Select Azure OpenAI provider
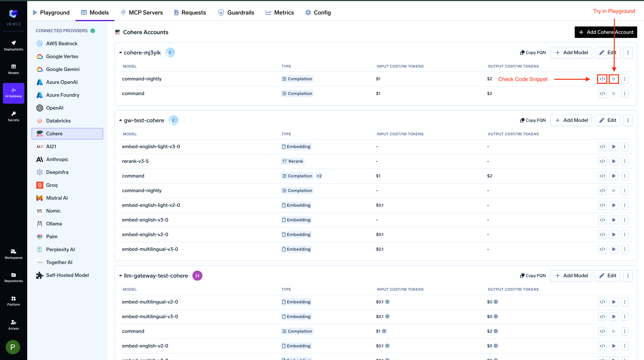 (67, 82)
